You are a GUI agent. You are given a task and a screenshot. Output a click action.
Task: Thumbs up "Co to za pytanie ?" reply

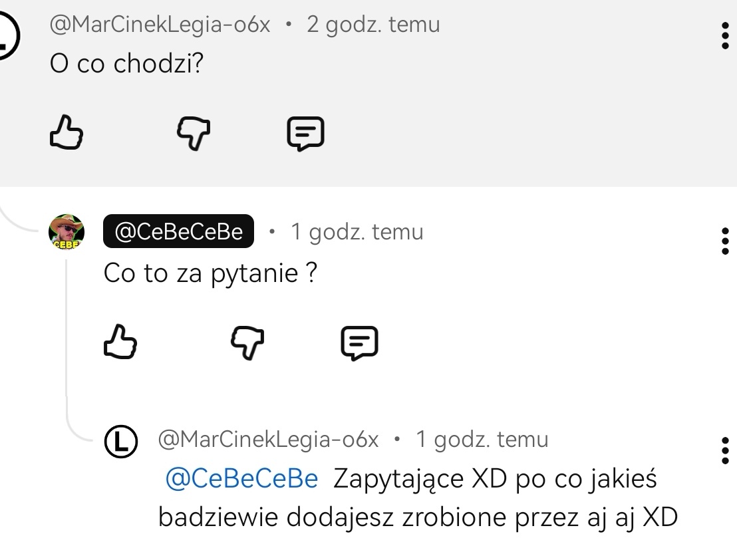tap(120, 342)
